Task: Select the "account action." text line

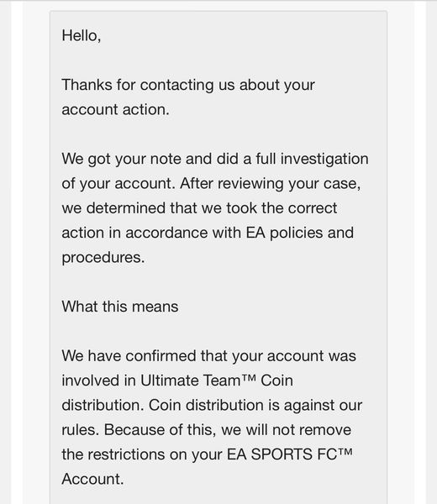Action: point(115,109)
